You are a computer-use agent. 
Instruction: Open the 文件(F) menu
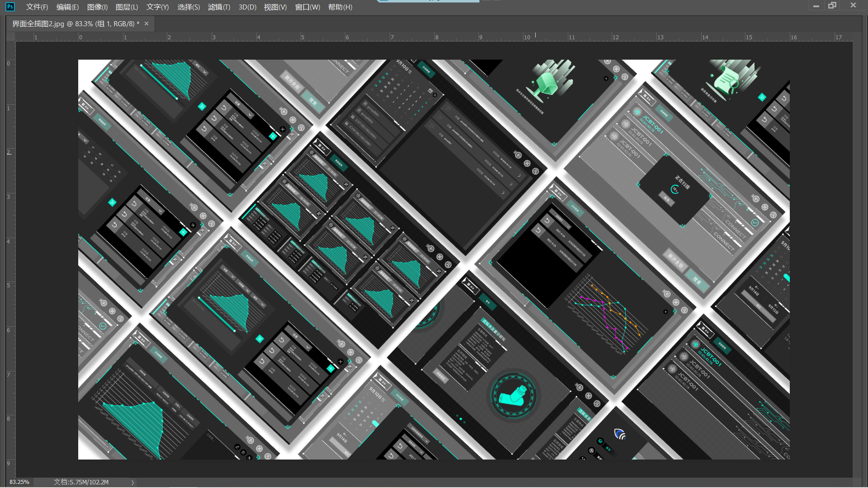point(37,7)
